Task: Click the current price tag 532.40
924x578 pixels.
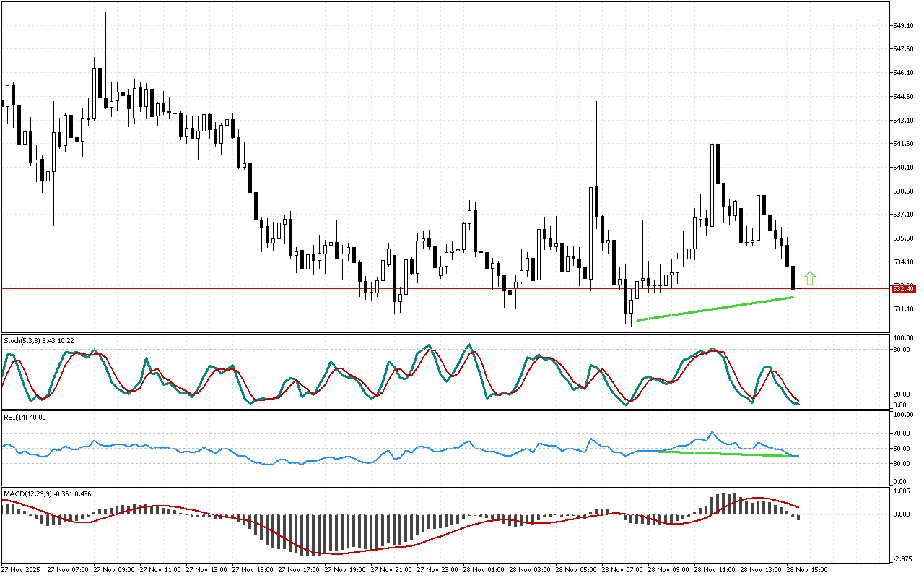Action: (x=904, y=289)
